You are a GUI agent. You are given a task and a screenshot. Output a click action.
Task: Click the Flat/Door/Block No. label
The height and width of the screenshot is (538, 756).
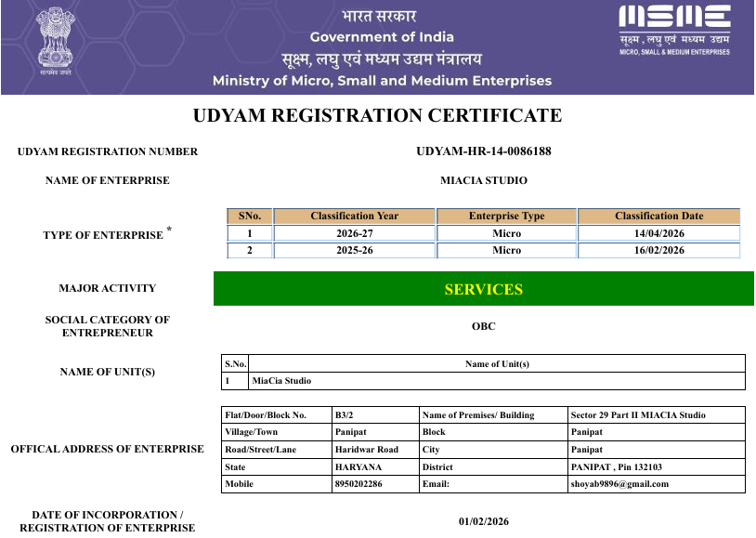tap(266, 415)
